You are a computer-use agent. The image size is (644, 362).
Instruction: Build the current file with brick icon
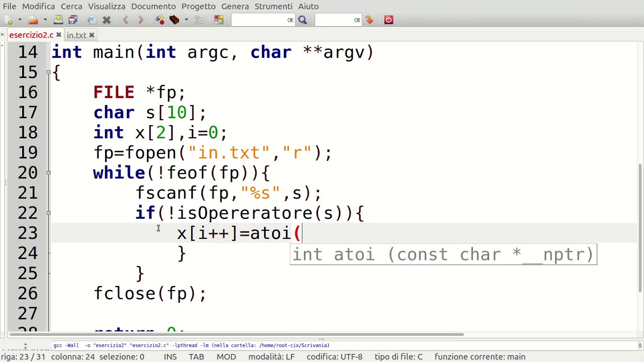click(x=175, y=20)
